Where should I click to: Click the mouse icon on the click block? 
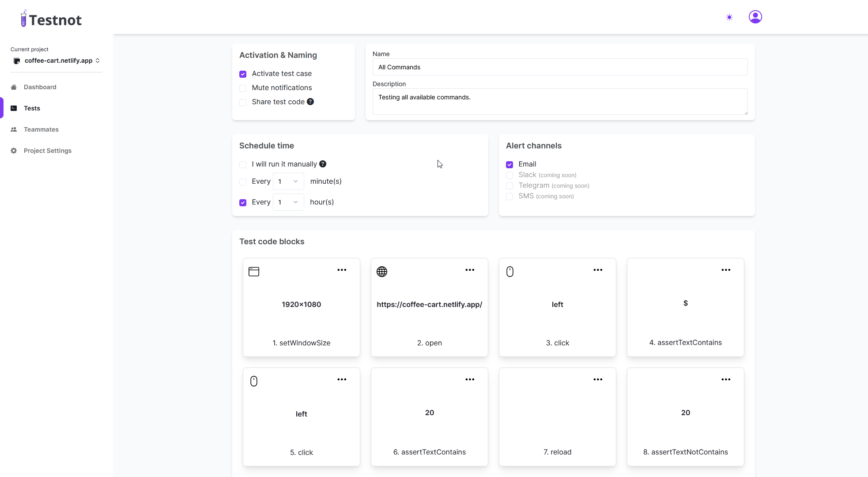click(x=510, y=272)
